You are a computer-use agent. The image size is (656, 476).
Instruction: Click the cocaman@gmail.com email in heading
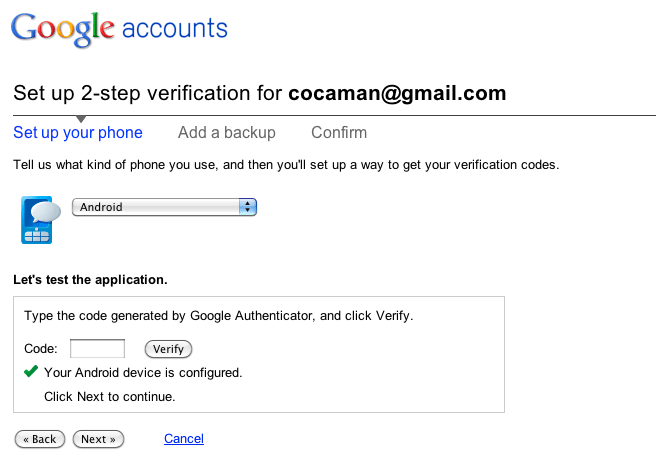(x=397, y=94)
